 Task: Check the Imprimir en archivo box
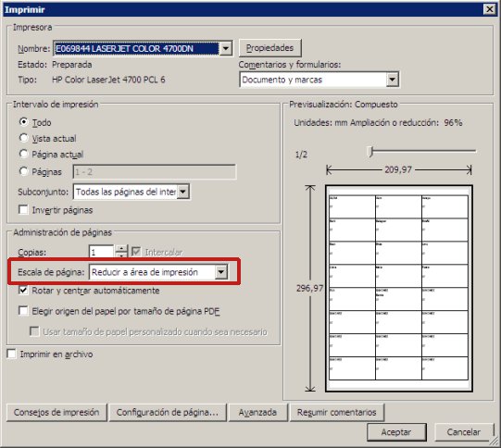[x=11, y=355]
